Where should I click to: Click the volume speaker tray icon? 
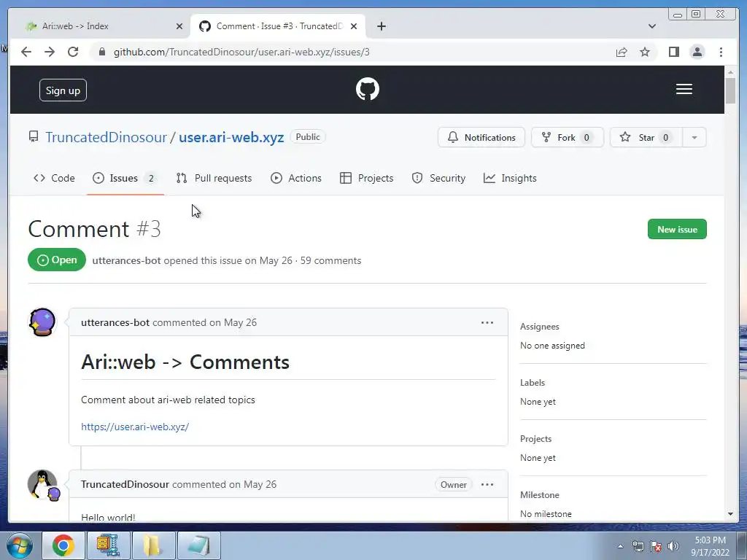click(673, 546)
